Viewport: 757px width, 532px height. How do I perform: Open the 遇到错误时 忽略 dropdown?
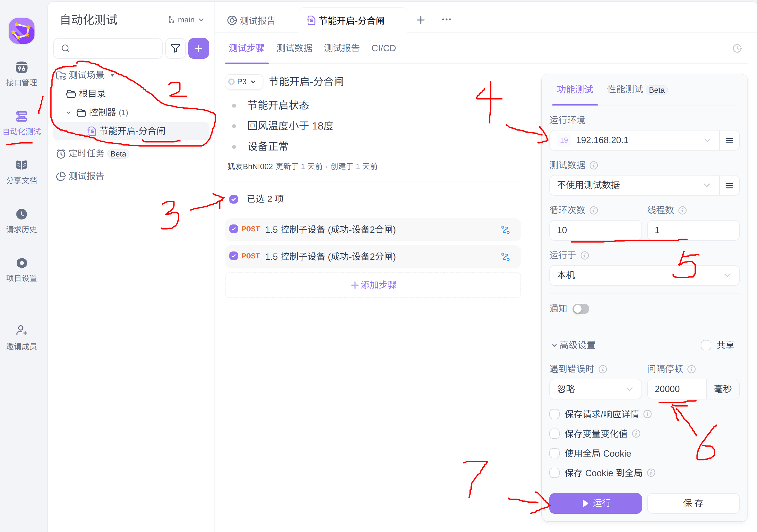(595, 389)
